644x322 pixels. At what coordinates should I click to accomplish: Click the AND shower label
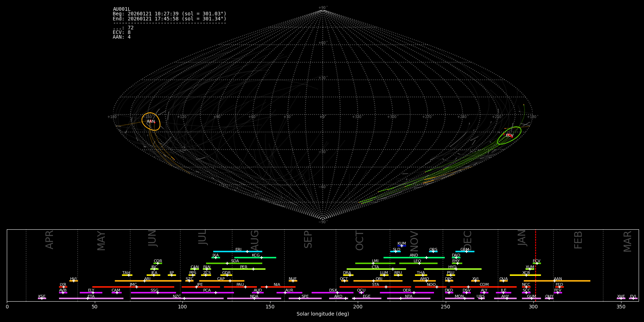pos(414,255)
